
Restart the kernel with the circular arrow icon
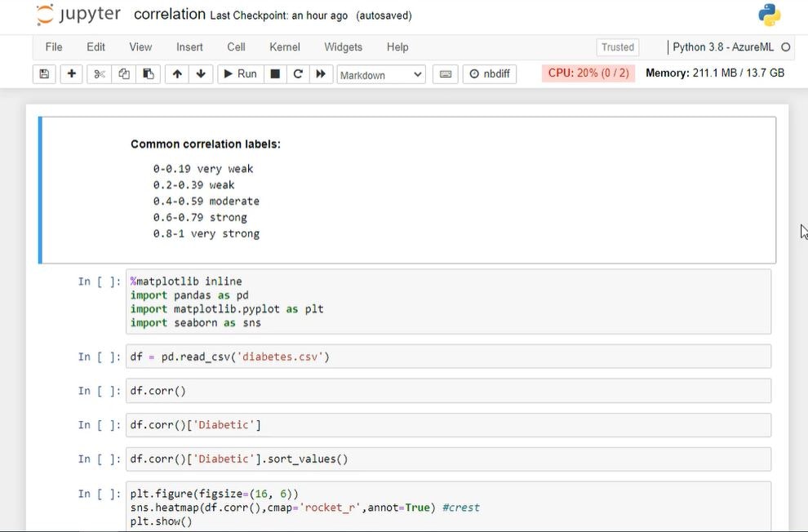click(x=298, y=74)
